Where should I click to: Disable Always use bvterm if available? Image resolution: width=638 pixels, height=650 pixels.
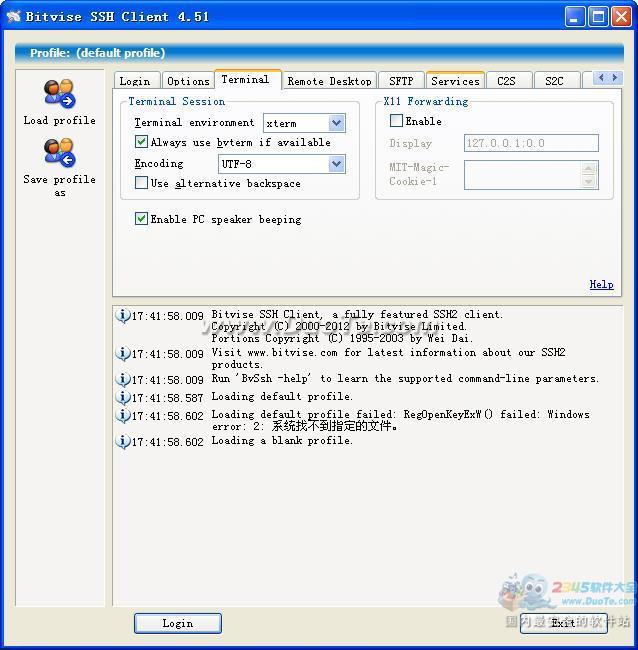point(141,142)
